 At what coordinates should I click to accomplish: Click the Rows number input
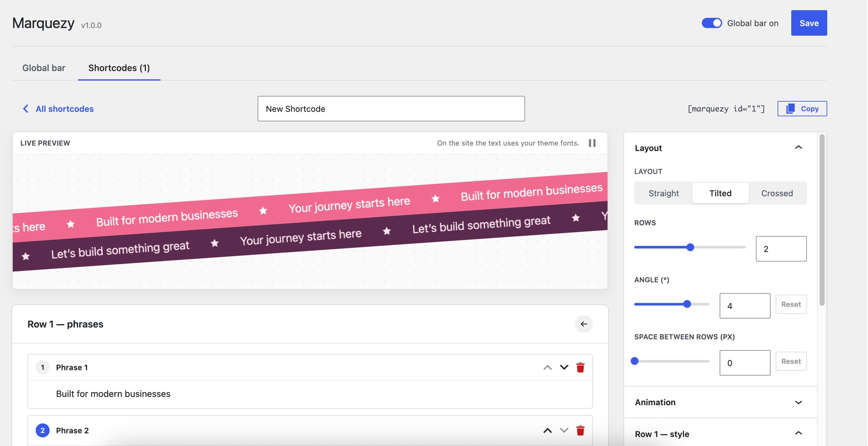pyautogui.click(x=781, y=249)
